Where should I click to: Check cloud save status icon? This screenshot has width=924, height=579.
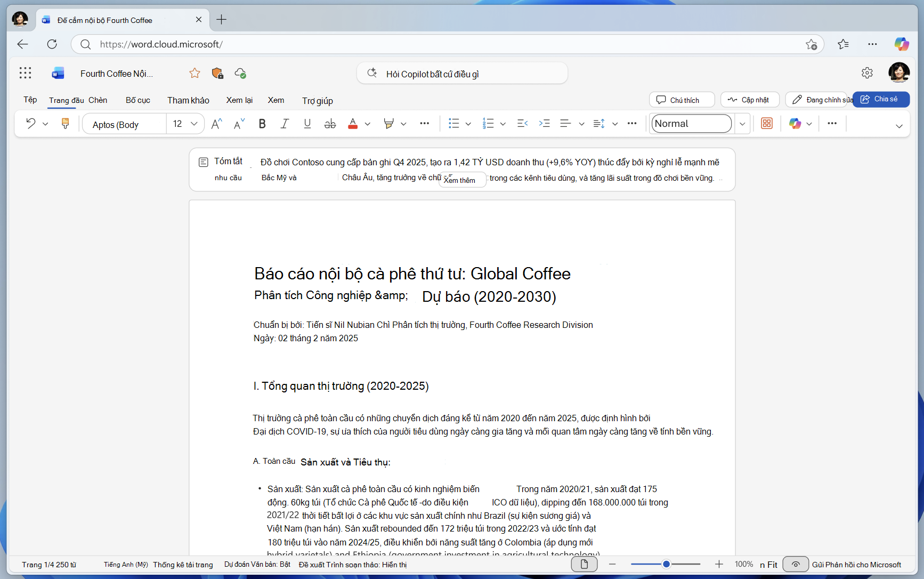click(x=240, y=73)
